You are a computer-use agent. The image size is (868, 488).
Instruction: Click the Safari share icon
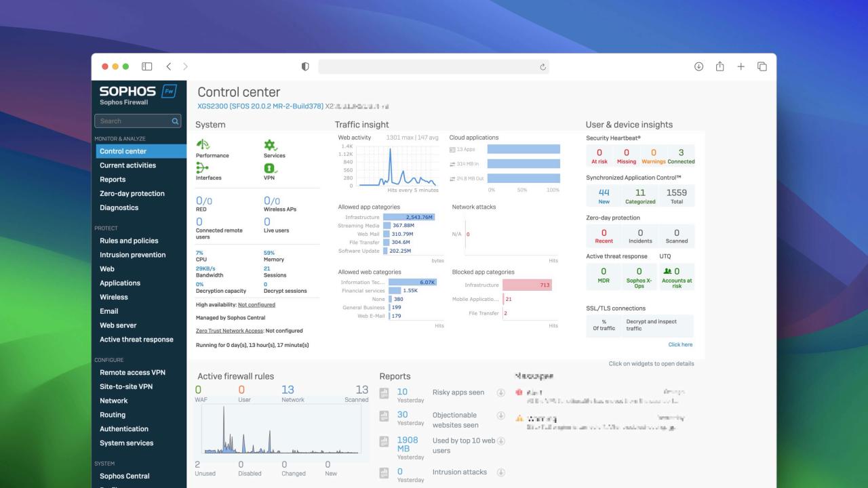coord(720,66)
